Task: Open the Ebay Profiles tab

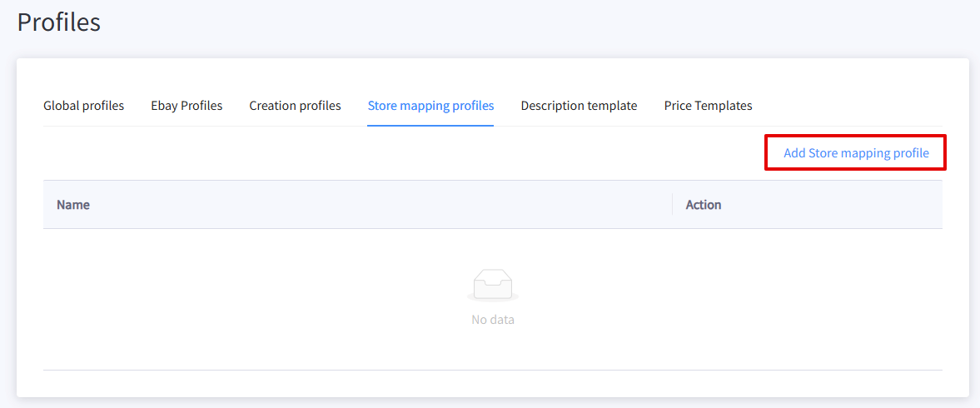Action: pyautogui.click(x=187, y=106)
